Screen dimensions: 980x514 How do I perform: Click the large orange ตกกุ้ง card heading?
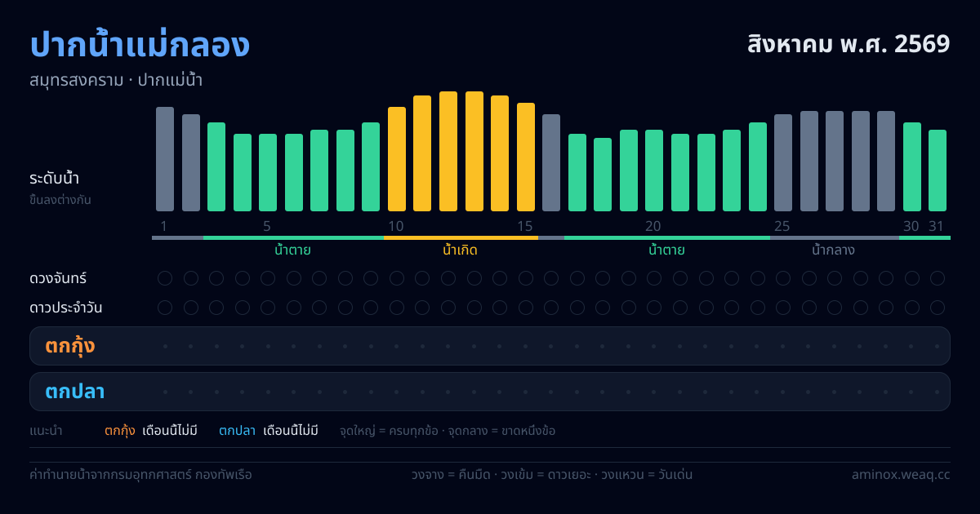click(x=70, y=346)
